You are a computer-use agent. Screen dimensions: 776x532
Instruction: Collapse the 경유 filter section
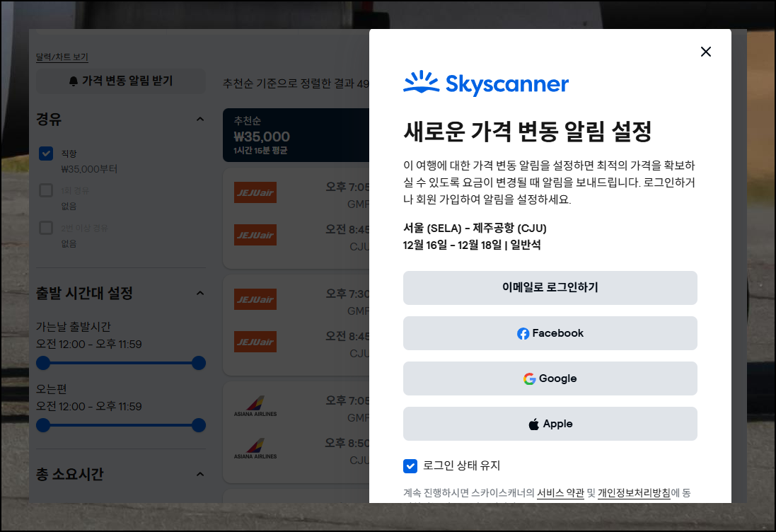pyautogui.click(x=200, y=120)
